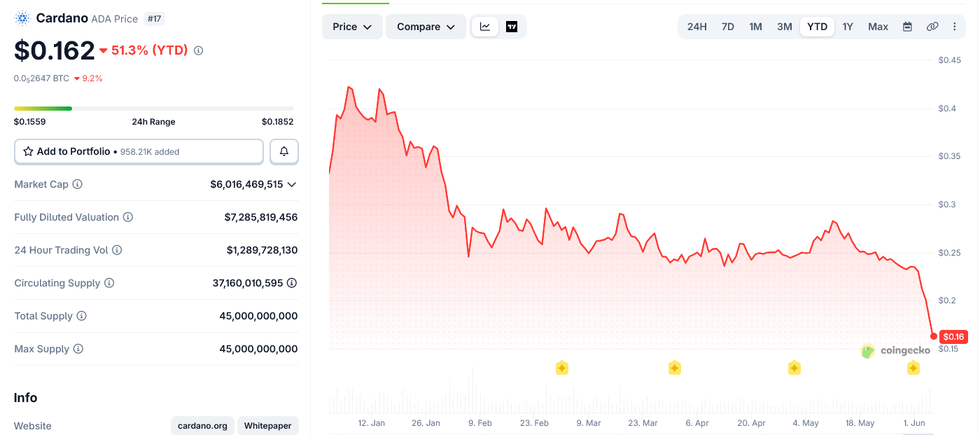980x435 pixels.
Task: Click the #17 rank badge
Action: click(154, 19)
